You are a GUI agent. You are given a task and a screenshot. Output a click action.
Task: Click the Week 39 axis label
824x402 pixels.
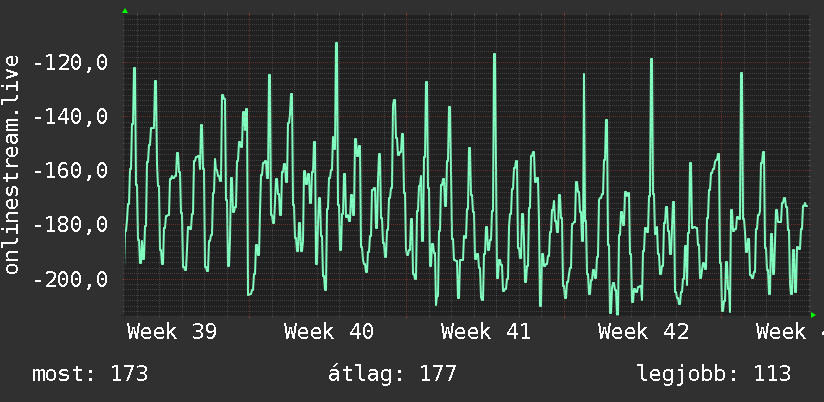172,332
